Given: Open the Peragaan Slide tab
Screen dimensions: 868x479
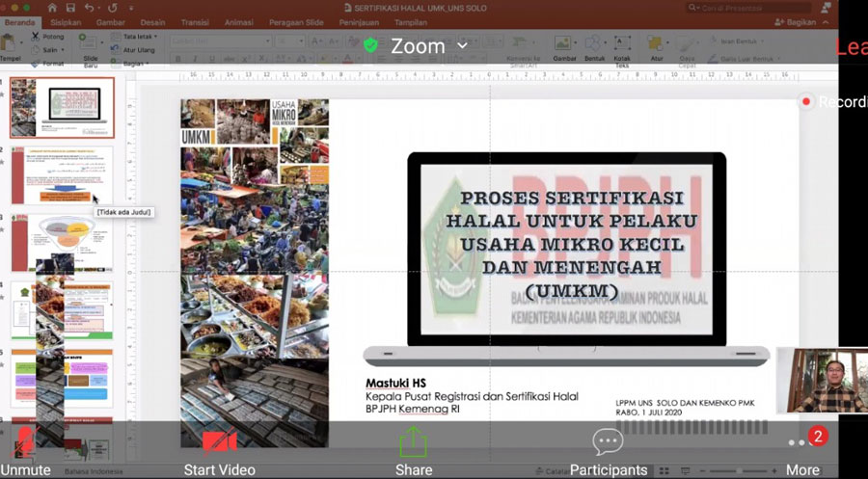Looking at the screenshot, I should tap(296, 23).
